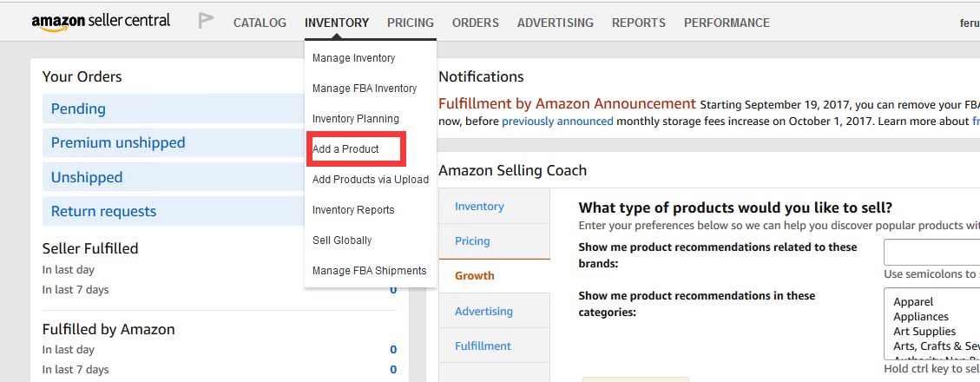Click the brands recommendation input field

click(x=931, y=252)
